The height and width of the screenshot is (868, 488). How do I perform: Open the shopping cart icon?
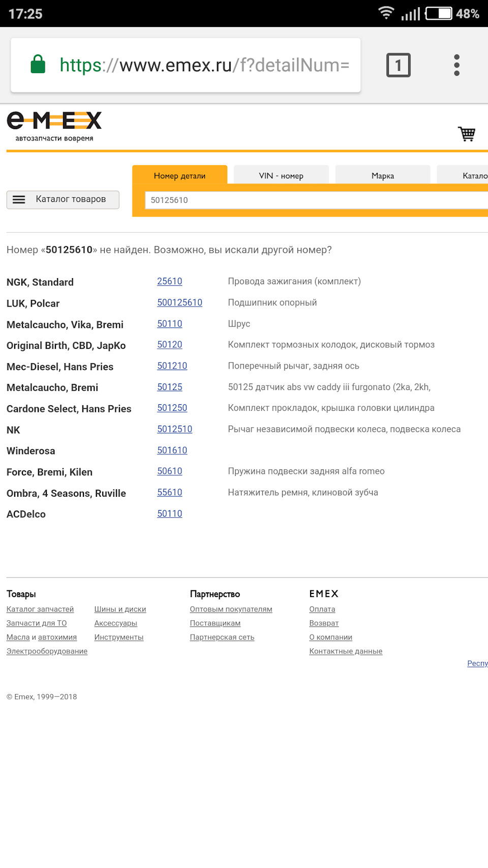(x=467, y=134)
